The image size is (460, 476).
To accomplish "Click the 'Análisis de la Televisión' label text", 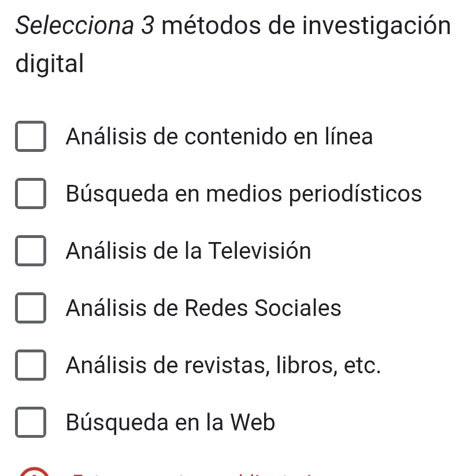I will point(188,251).
